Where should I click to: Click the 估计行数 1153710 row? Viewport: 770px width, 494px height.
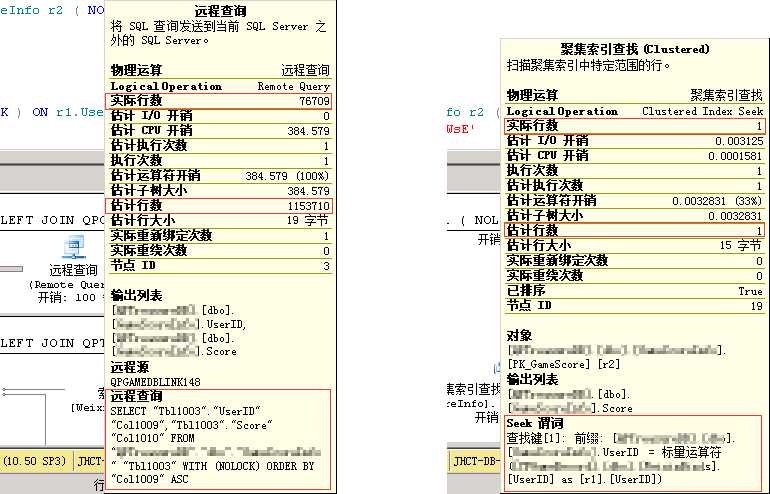pyautogui.click(x=220, y=205)
